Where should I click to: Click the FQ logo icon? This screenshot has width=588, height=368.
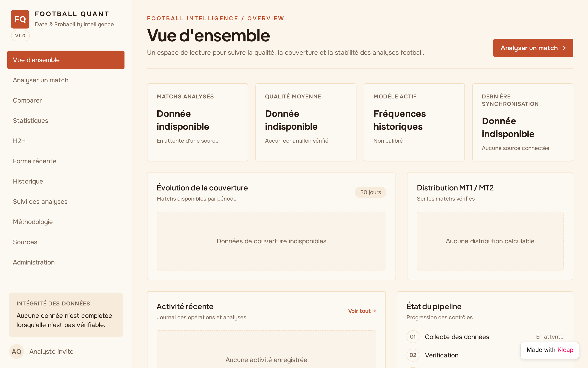click(x=20, y=19)
